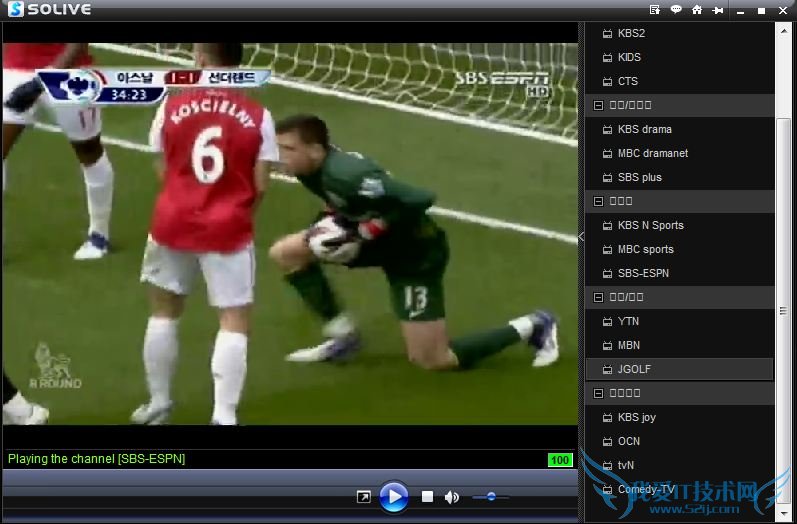Click the 'Playing the channel [SBS-ESPN]' status text
Viewport: 797px width, 524px height.
pyautogui.click(x=97, y=459)
